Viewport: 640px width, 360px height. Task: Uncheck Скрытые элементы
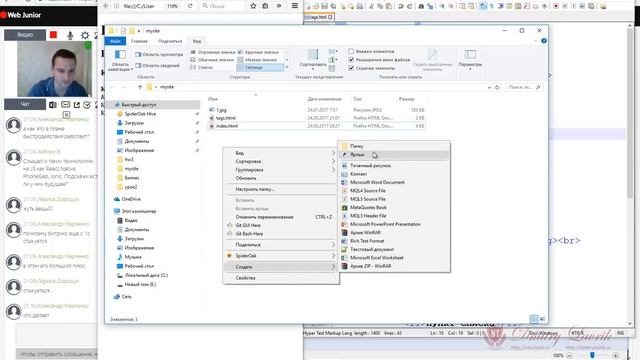tap(351, 68)
